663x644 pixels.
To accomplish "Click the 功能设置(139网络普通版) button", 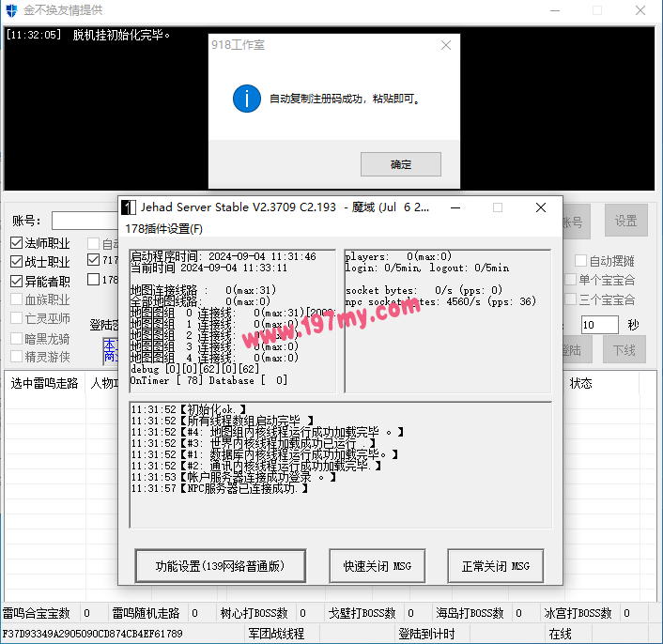I will click(222, 566).
